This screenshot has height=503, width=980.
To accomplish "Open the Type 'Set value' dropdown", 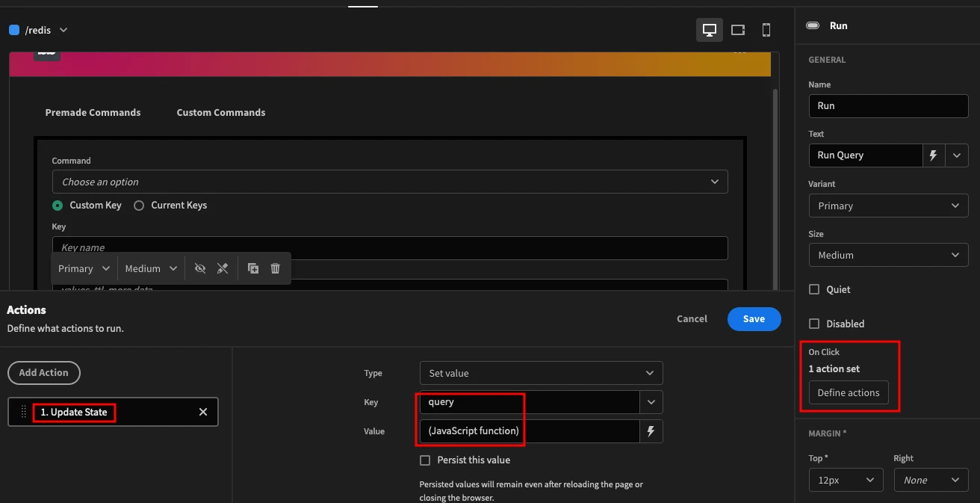I will [541, 373].
